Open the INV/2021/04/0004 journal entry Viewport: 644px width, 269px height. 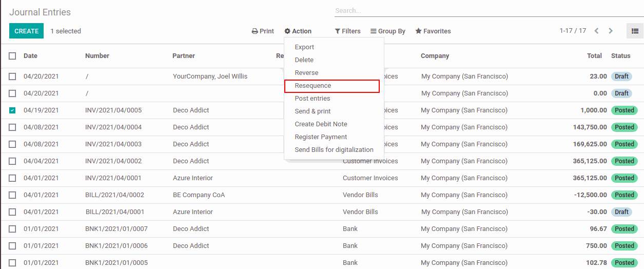113,127
